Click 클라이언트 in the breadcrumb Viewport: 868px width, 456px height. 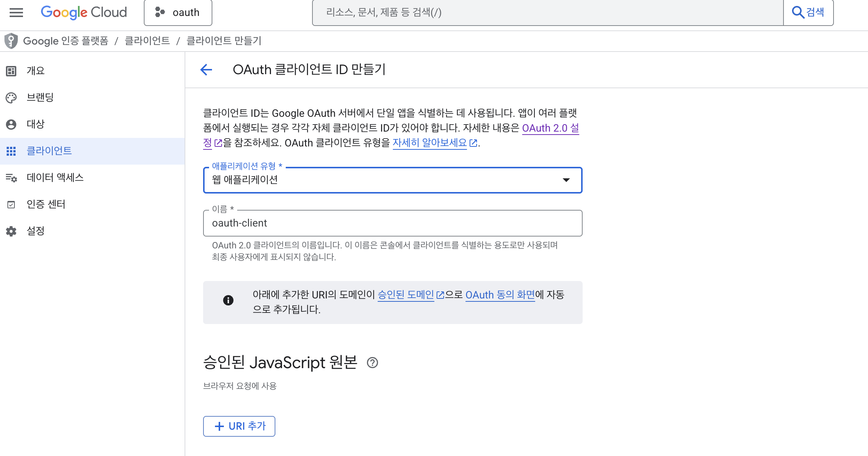coord(147,41)
